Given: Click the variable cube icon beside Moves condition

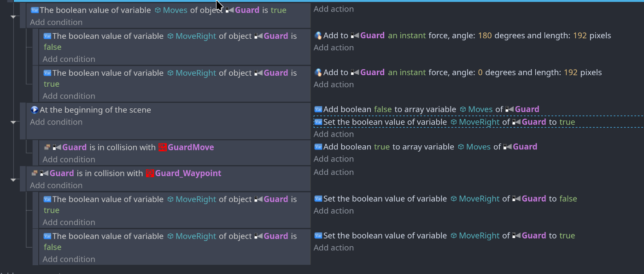Looking at the screenshot, I should pos(158,10).
